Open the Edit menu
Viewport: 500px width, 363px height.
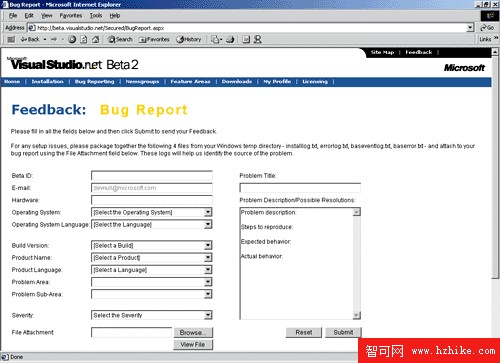[29, 15]
